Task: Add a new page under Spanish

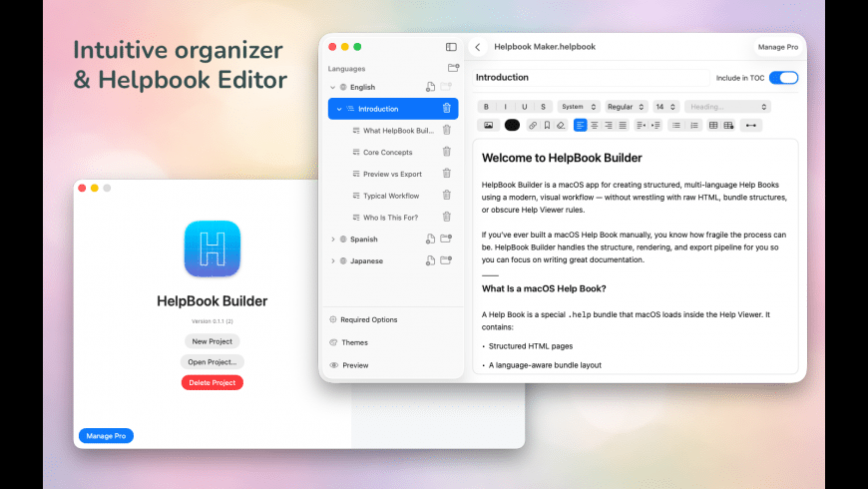Action: tap(430, 239)
